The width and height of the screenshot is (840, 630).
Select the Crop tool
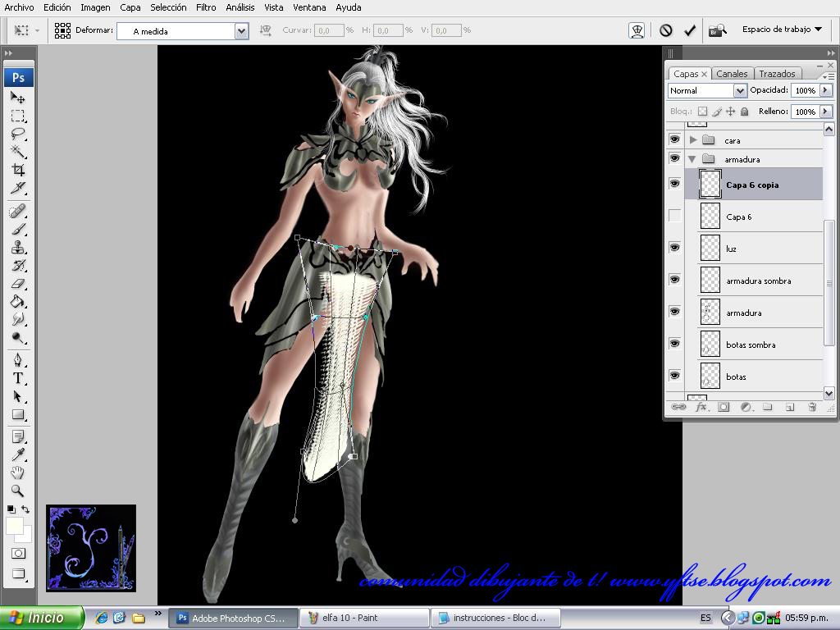coord(18,171)
